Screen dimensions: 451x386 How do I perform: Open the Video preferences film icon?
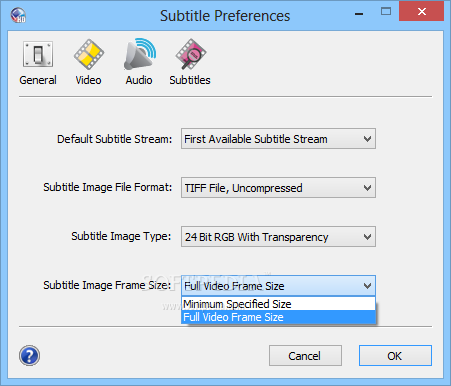[89, 54]
